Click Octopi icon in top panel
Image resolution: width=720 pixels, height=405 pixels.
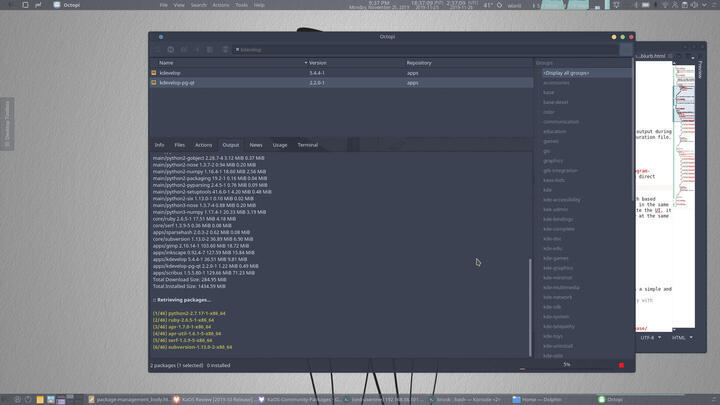[x=57, y=5]
